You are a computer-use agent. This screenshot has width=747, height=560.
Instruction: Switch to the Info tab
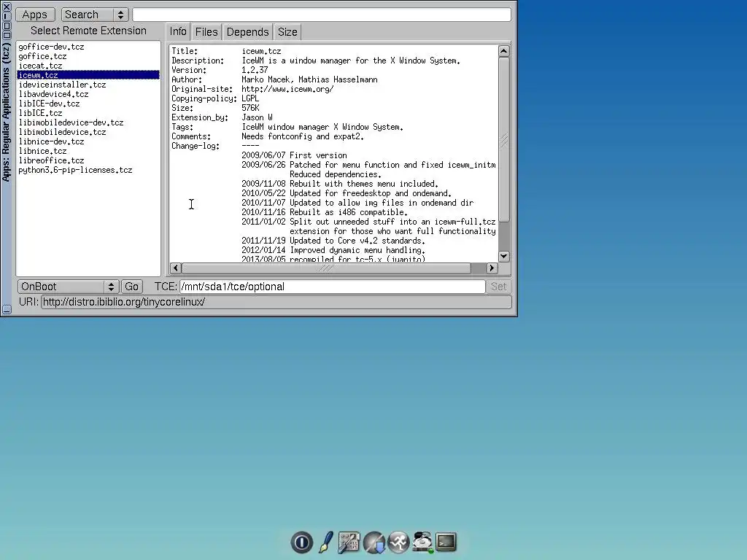click(x=178, y=31)
